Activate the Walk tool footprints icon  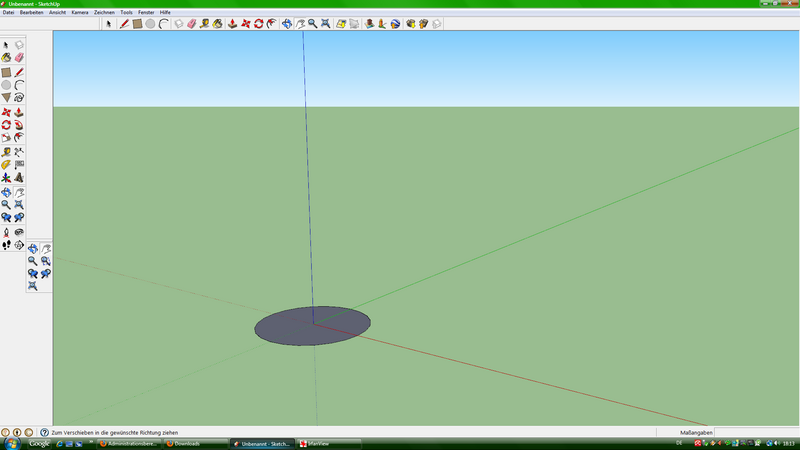coord(6,244)
